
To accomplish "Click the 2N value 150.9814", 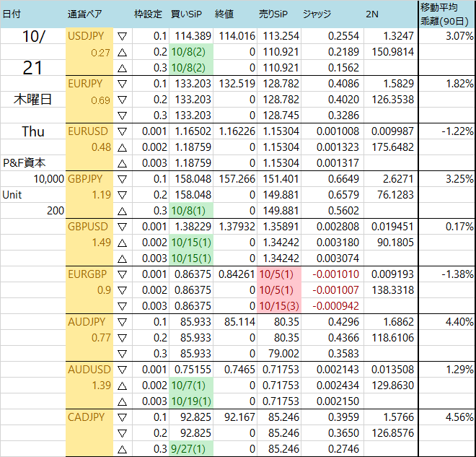I will (x=393, y=52).
